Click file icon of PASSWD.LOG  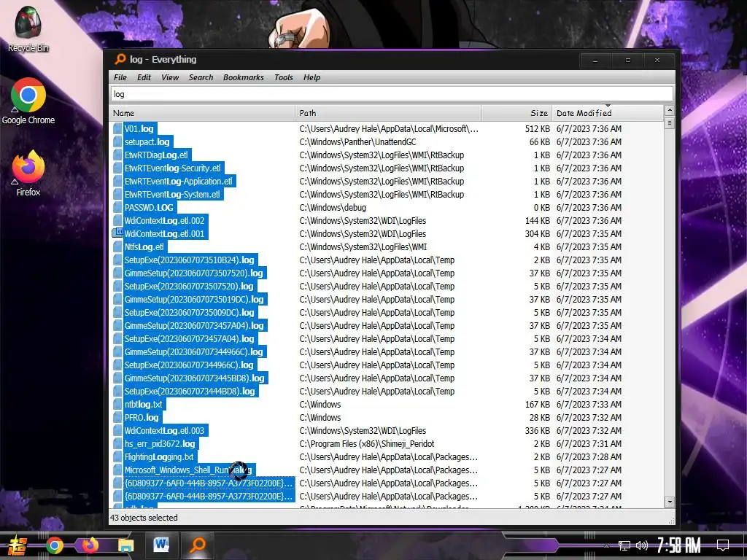(117, 208)
